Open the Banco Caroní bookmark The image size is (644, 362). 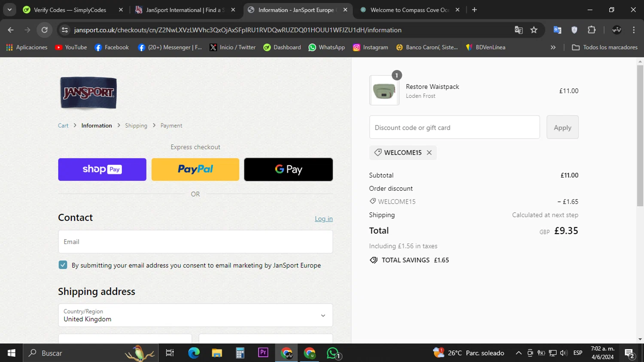(x=427, y=47)
